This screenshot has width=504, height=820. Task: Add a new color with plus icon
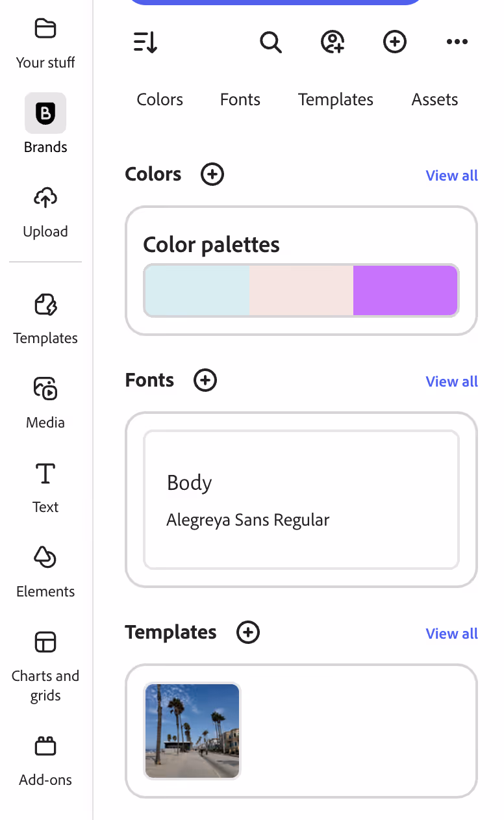(212, 174)
